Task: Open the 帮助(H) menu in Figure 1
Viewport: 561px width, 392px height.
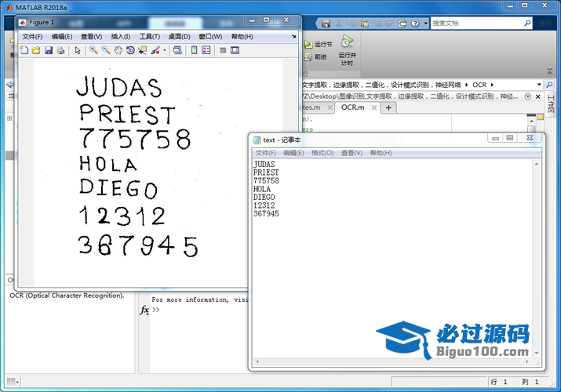Action: [242, 36]
